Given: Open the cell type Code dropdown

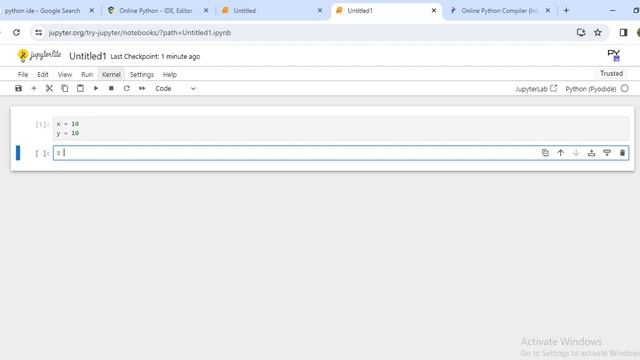Looking at the screenshot, I should tap(176, 89).
